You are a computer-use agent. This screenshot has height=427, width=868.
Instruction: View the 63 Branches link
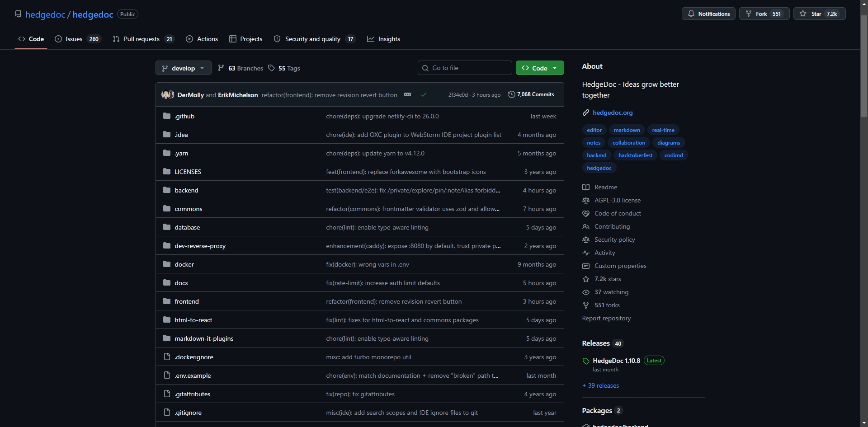point(241,68)
